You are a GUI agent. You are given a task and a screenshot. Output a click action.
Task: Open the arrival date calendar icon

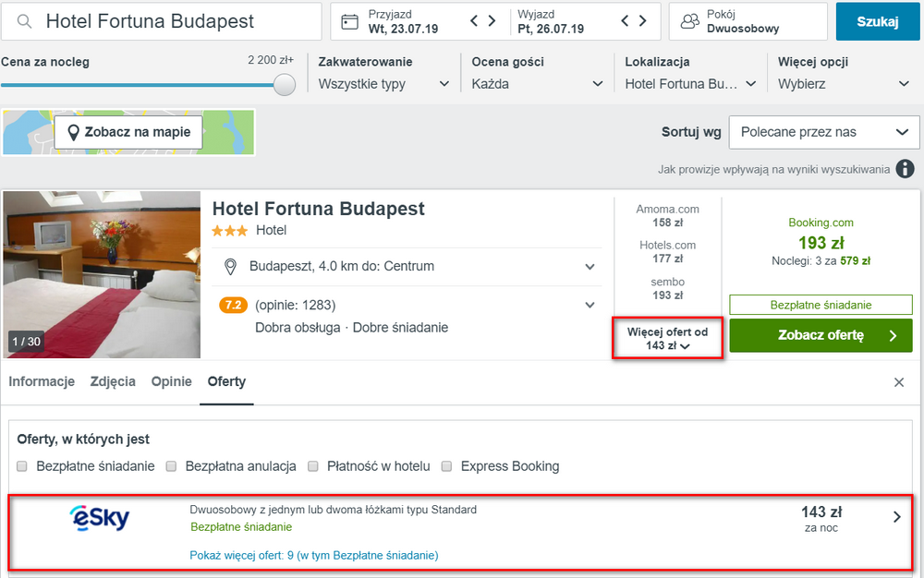coord(349,22)
